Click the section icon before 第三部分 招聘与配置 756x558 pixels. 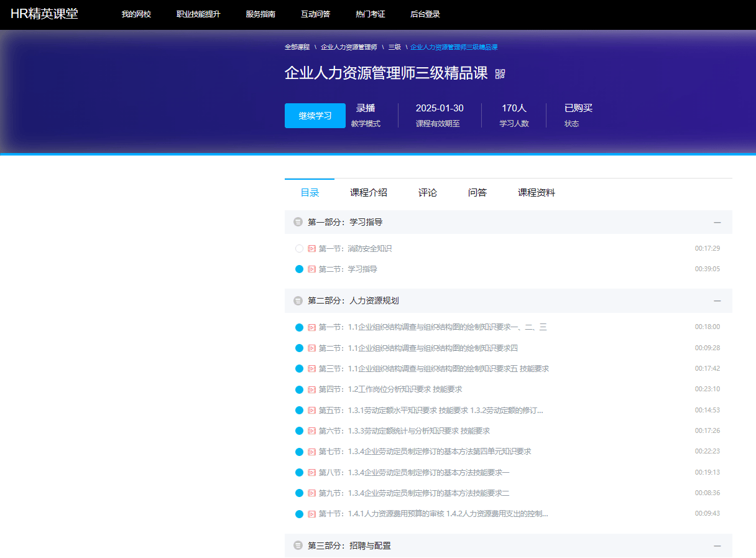(x=298, y=546)
